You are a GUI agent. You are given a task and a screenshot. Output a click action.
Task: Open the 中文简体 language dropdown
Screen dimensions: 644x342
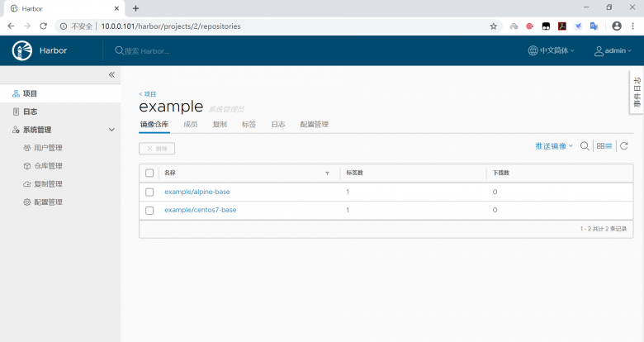click(x=552, y=50)
